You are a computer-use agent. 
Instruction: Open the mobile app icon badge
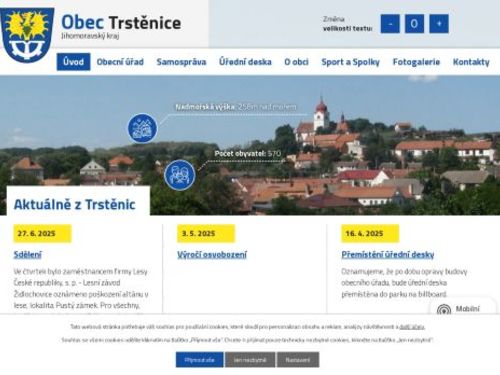[x=444, y=310]
